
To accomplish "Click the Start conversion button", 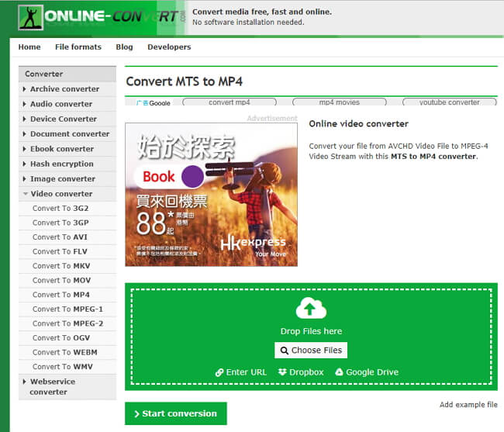I will [x=176, y=413].
